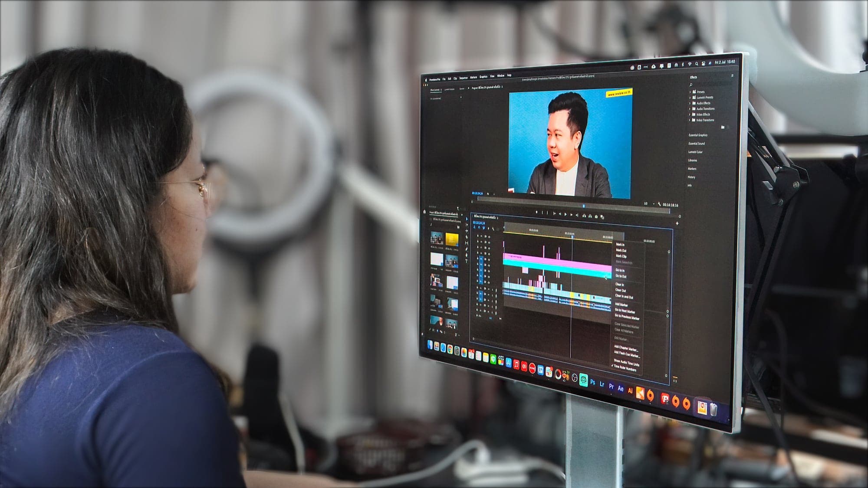Screen dimensions: 868x488
Task: Open the Essential Graphics panel
Action: (698, 135)
